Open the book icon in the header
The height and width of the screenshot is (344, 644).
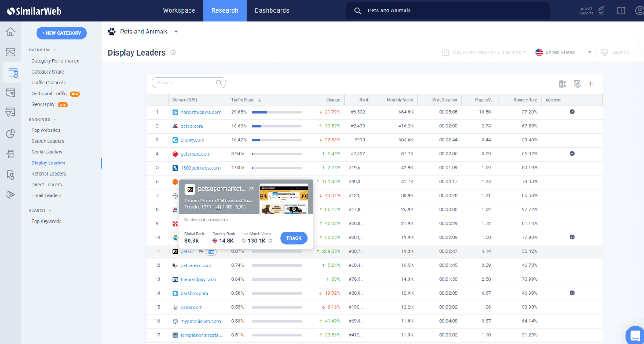[x=621, y=10]
